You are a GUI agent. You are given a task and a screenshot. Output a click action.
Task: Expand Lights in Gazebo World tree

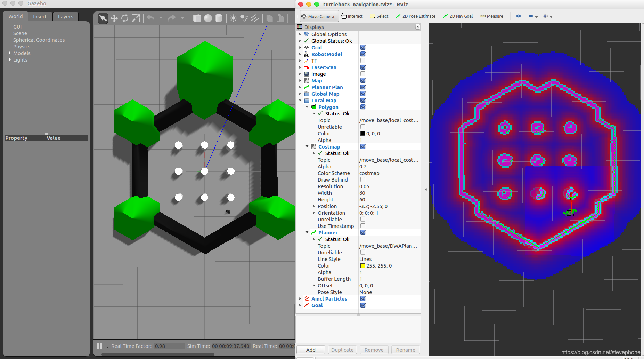pos(9,59)
